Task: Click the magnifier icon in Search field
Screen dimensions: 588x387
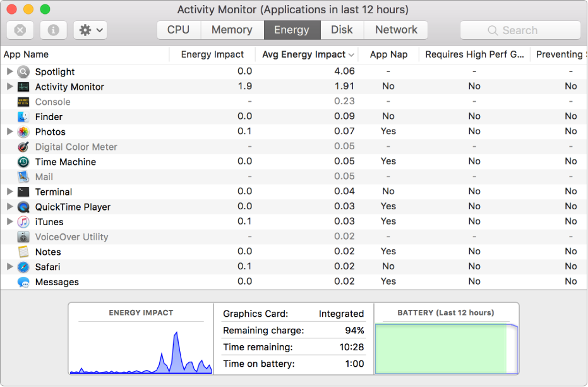Action: 493,30
